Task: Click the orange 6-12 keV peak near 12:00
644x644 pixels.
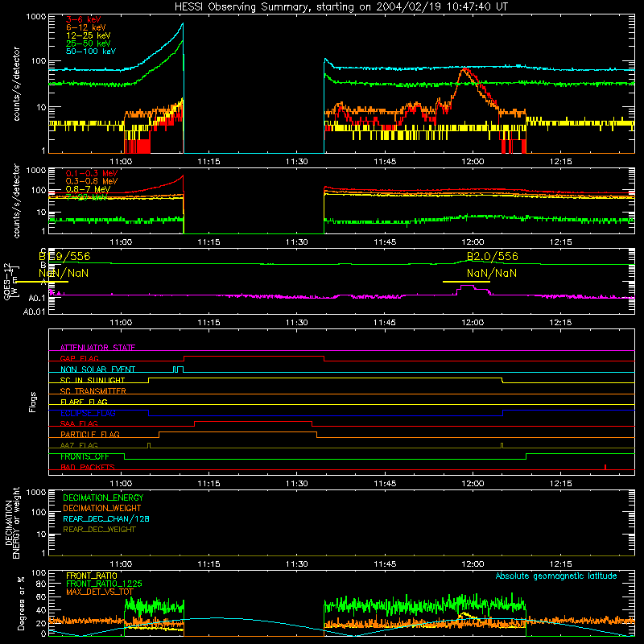Action: click(x=464, y=71)
